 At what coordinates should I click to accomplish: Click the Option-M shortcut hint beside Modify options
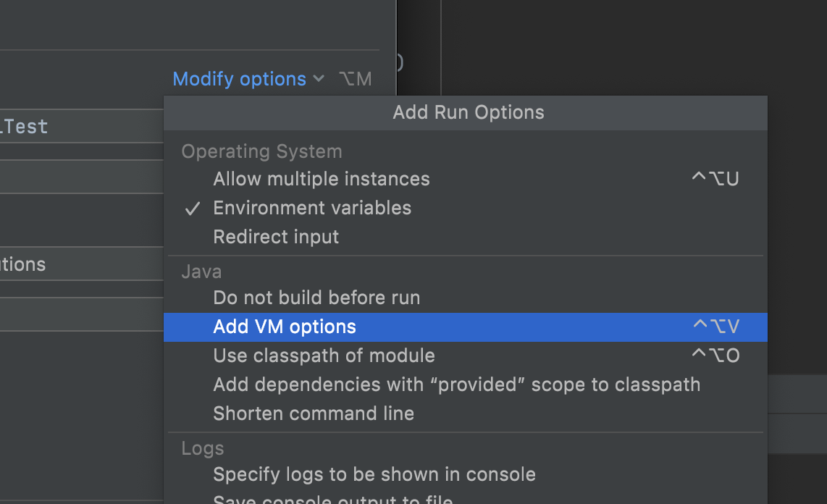(x=356, y=79)
